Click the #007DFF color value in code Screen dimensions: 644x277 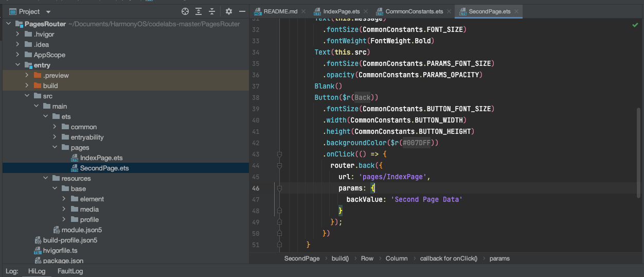[x=416, y=143]
